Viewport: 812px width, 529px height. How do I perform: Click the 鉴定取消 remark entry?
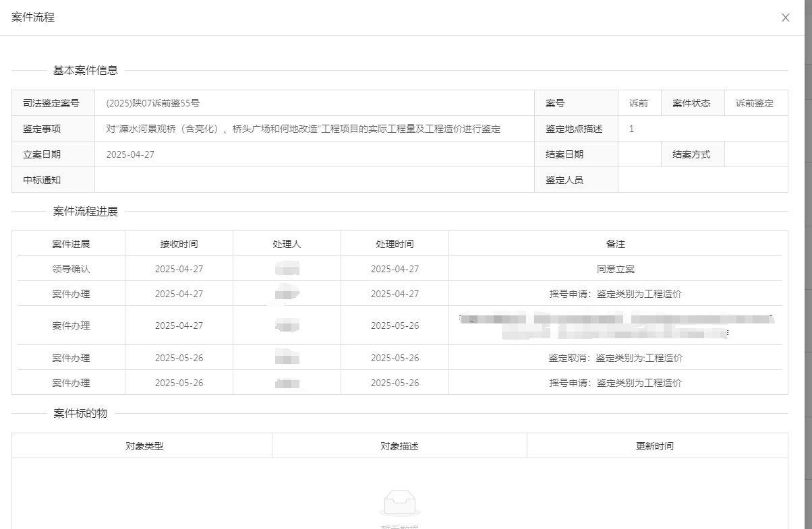click(x=615, y=358)
